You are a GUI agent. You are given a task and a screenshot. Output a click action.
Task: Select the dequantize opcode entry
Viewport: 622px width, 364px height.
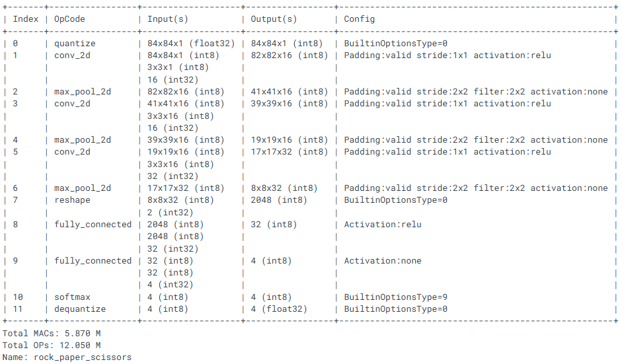click(80, 309)
